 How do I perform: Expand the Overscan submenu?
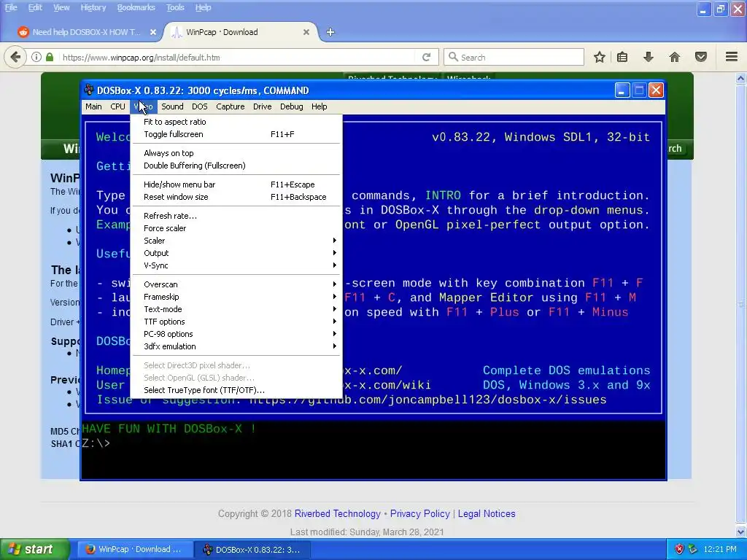coord(236,285)
